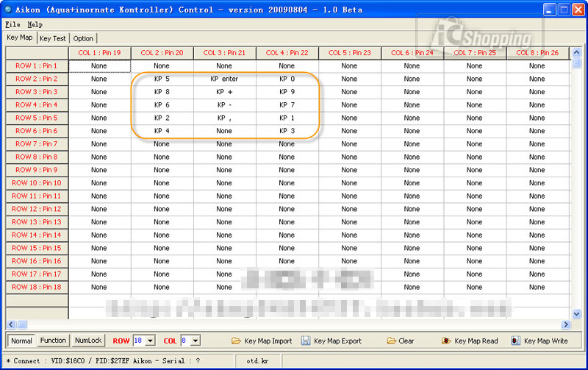Expand the ROW count dropdown
The image size is (588, 370).
[x=151, y=341]
